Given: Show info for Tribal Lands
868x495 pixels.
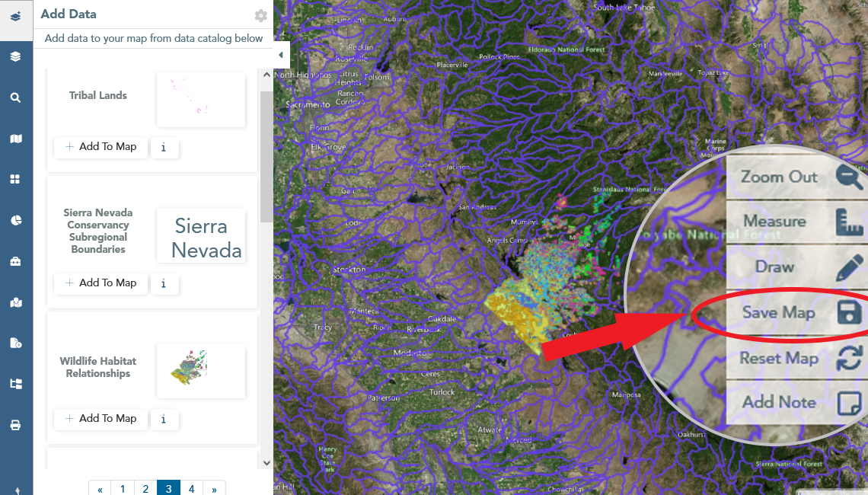Looking at the screenshot, I should pos(163,147).
